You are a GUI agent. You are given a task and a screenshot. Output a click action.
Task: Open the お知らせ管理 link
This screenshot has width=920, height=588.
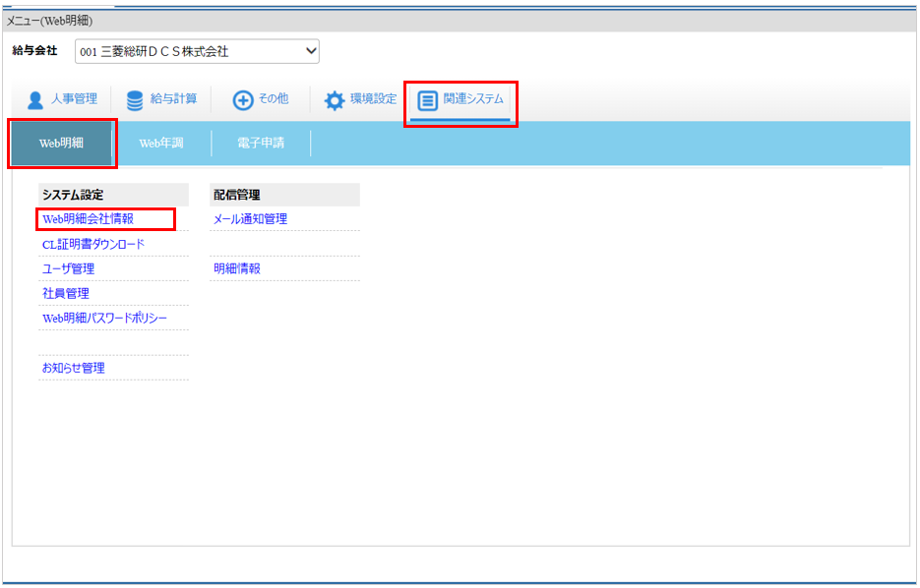(x=74, y=368)
